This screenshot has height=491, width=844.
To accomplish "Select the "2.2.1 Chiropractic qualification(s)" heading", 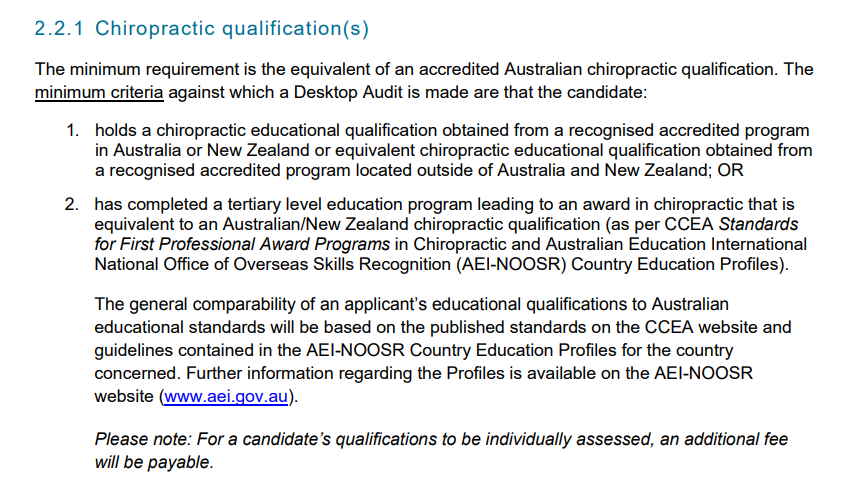I will coord(202,29).
